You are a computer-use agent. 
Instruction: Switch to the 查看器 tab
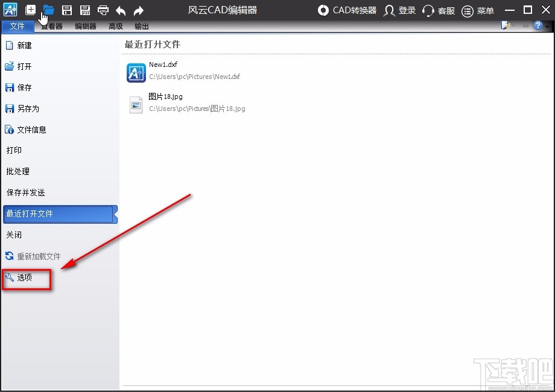(51, 27)
